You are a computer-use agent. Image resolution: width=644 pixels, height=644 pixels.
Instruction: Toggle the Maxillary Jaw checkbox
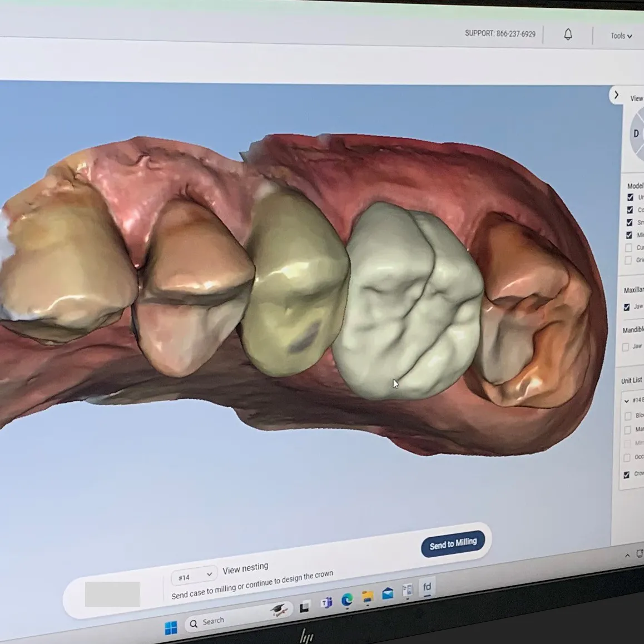click(x=627, y=307)
